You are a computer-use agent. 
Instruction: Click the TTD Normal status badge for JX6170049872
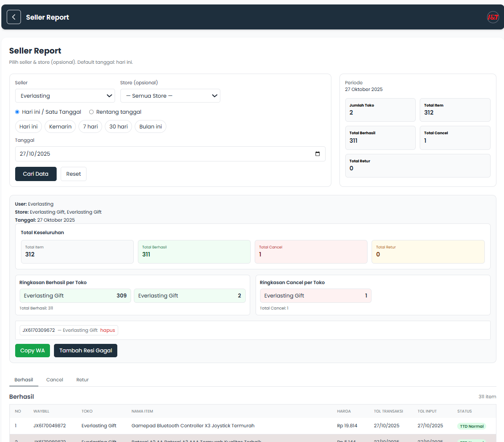[x=471, y=426]
